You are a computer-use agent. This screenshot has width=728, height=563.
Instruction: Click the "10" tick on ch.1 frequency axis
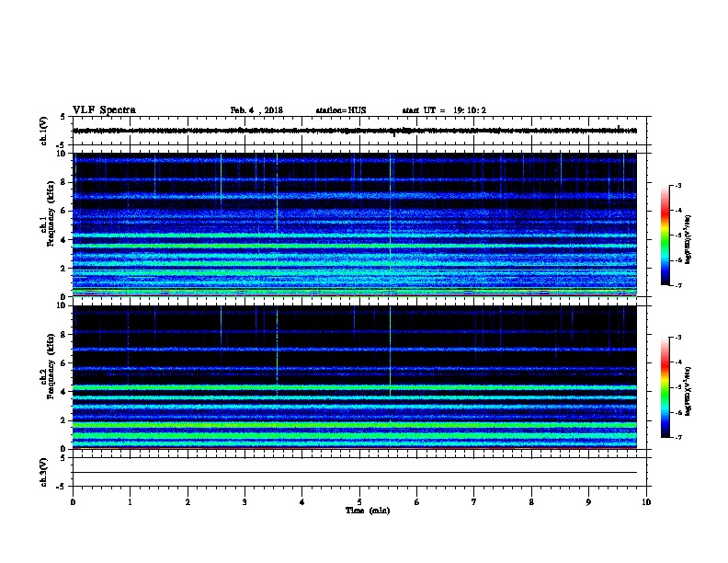click(x=62, y=154)
